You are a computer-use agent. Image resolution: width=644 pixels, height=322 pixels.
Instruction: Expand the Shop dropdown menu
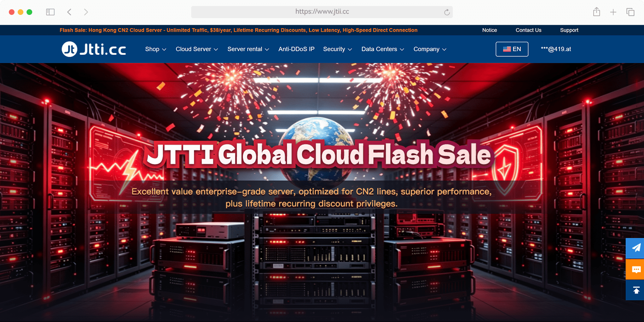coord(156,49)
